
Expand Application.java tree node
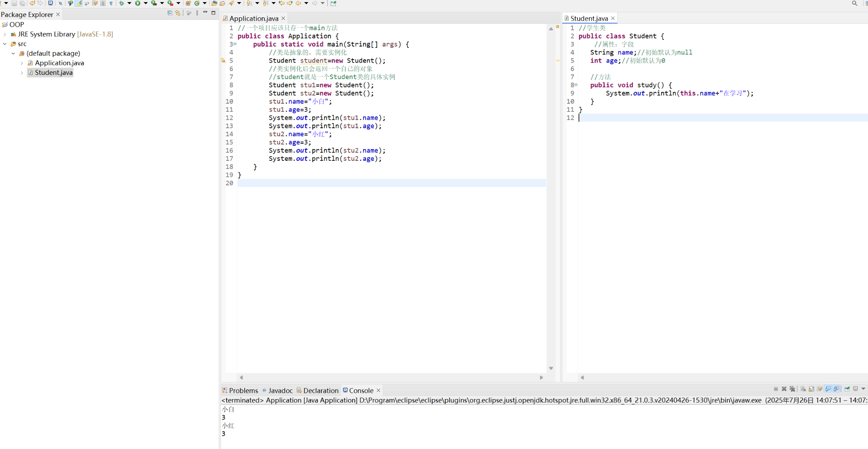tap(22, 63)
